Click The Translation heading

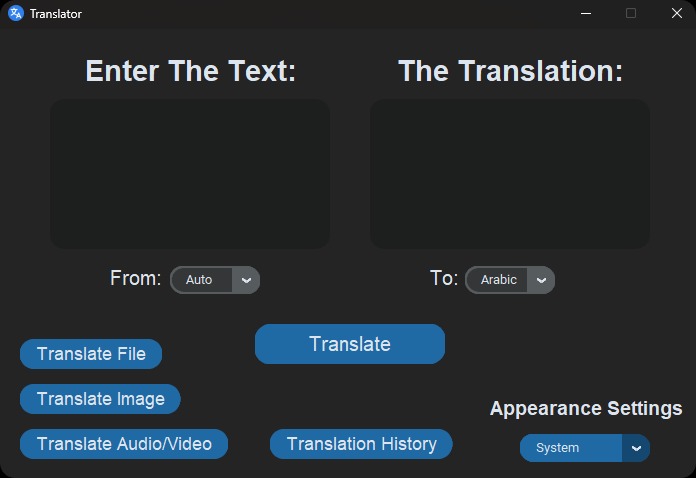click(510, 71)
